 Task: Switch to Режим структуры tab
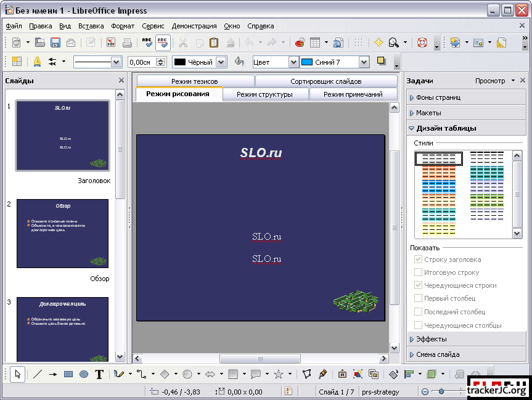(x=264, y=94)
